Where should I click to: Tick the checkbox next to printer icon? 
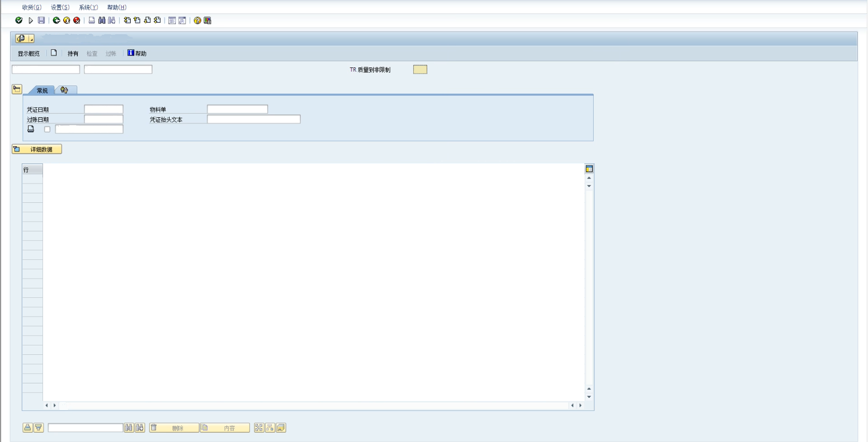click(x=47, y=129)
